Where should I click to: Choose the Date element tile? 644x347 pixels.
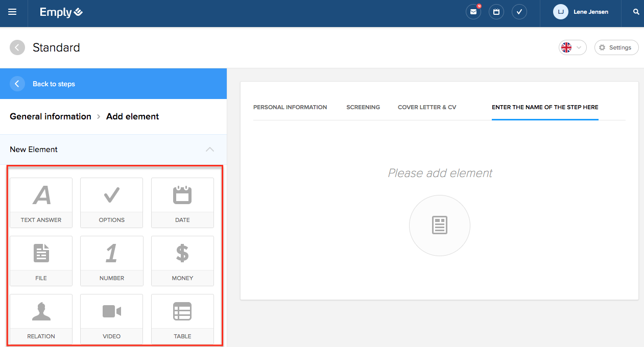pyautogui.click(x=182, y=203)
